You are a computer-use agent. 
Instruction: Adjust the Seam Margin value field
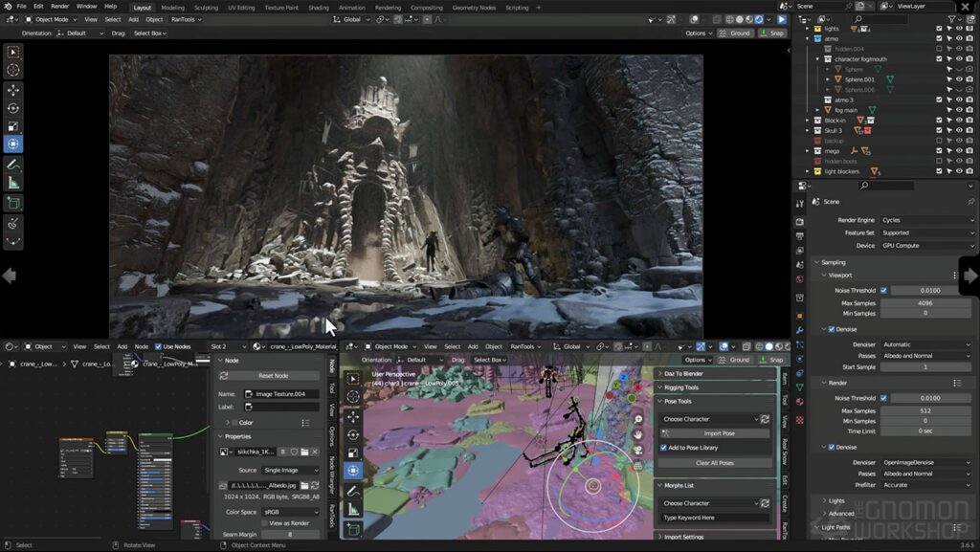pos(290,535)
